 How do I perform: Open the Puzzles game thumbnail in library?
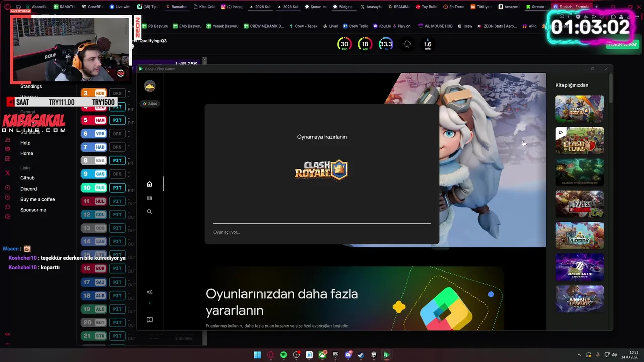click(x=580, y=204)
